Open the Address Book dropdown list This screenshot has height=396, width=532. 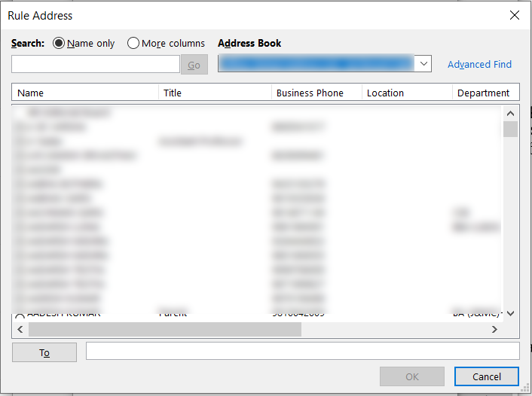423,64
